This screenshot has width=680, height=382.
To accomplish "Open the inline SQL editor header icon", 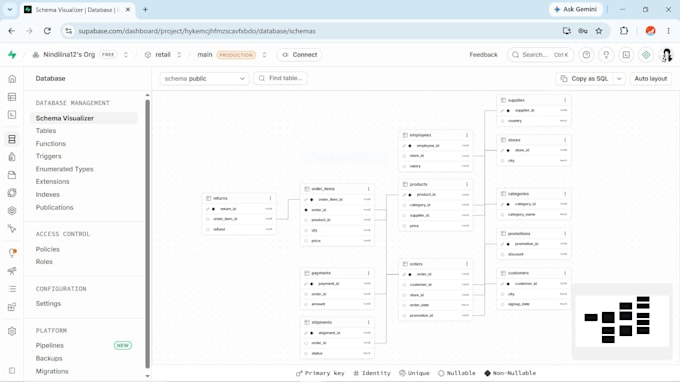I will (626, 55).
